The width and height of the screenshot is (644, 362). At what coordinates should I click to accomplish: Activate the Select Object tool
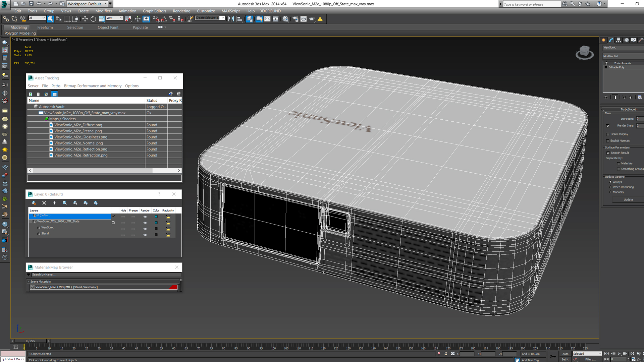[50, 19]
